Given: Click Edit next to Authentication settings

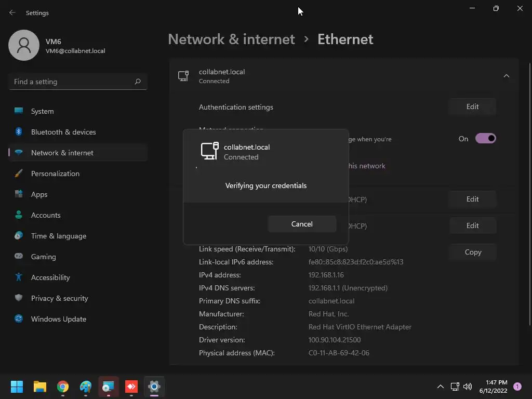Looking at the screenshot, I should click(x=472, y=107).
